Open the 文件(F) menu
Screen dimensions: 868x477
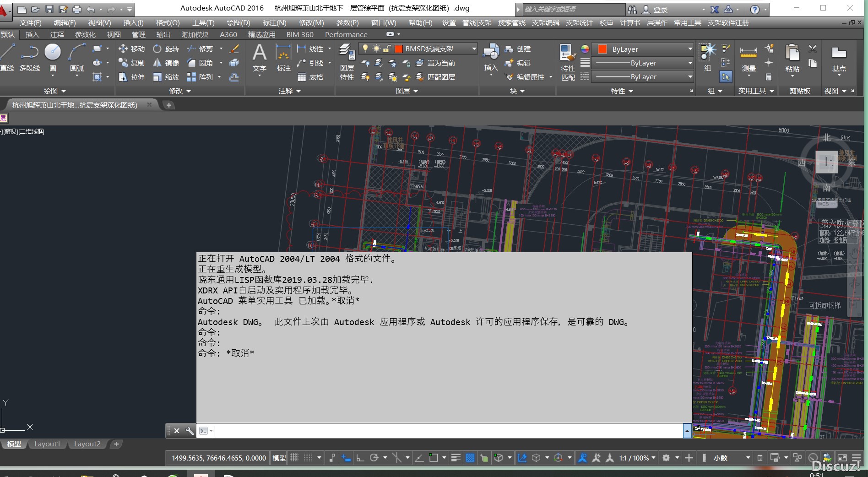(31, 22)
